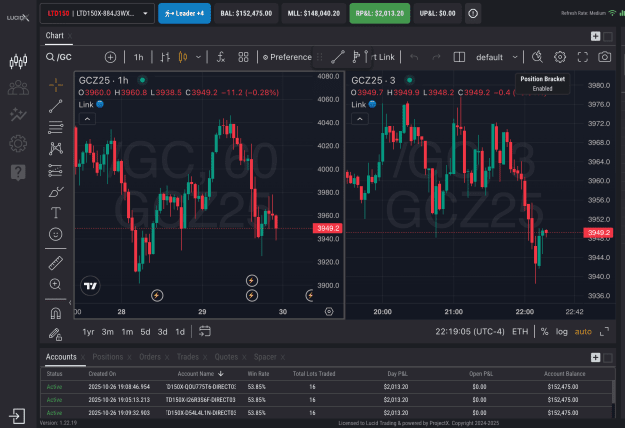Toggle Link on GCZ25 1h chart

[91, 104]
